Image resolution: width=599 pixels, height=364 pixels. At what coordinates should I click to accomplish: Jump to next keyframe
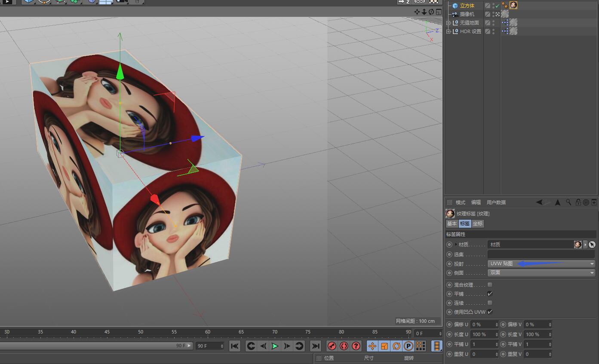click(299, 346)
